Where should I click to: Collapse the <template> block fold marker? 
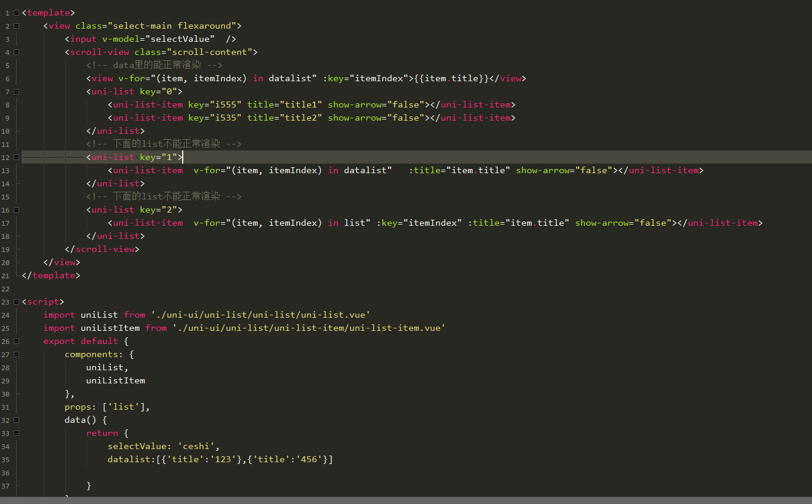[16, 13]
